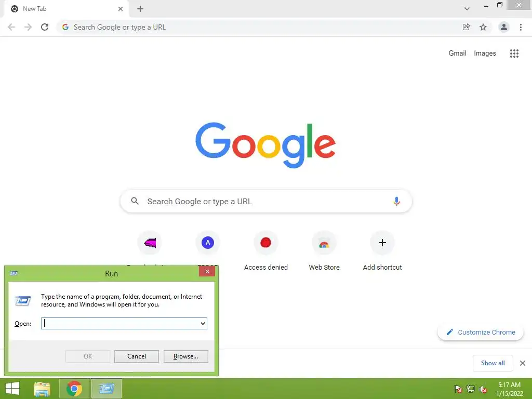Open File Explorer from taskbar
The width and height of the screenshot is (532, 399).
pyautogui.click(x=42, y=389)
